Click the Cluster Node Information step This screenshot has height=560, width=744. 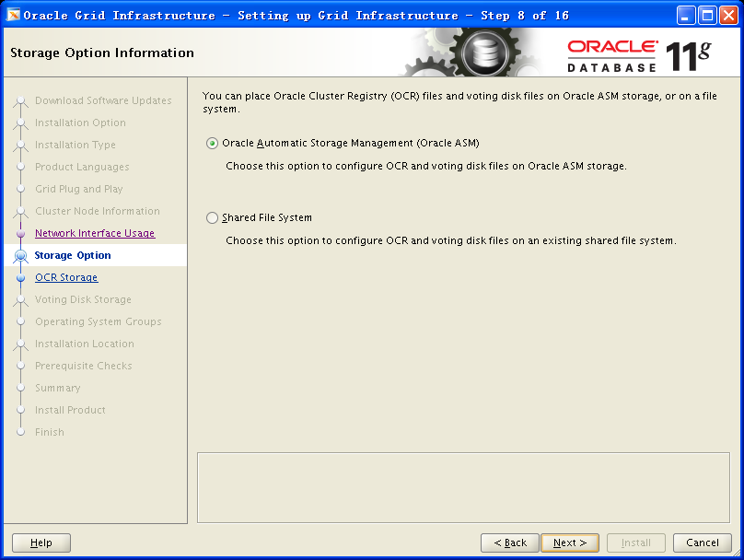98,211
